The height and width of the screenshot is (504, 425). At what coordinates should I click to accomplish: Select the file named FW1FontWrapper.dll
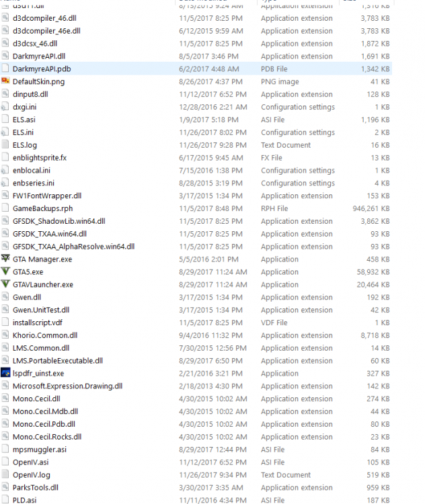(47, 196)
